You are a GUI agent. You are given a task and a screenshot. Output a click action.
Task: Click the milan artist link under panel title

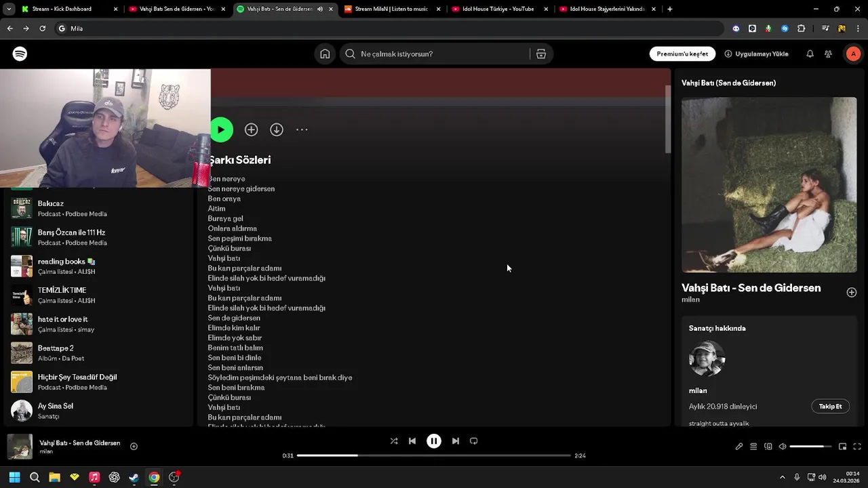(690, 300)
